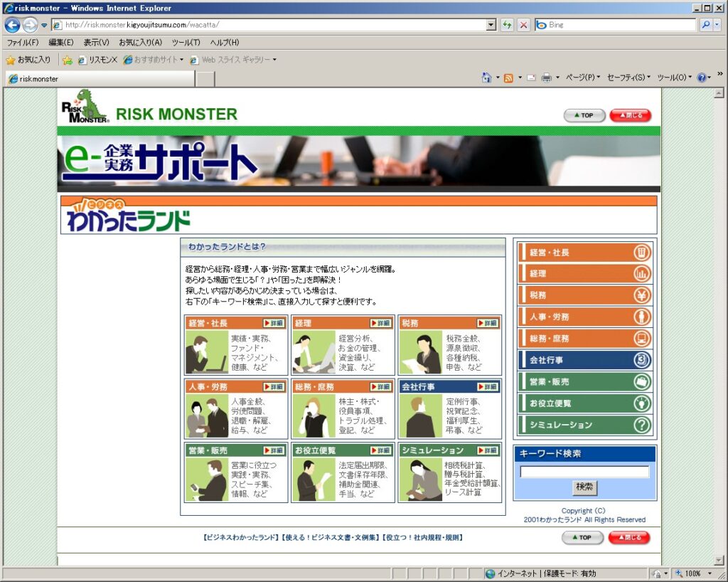Click the Refresh page icon
This screenshot has height=582, width=728.
tap(507, 25)
